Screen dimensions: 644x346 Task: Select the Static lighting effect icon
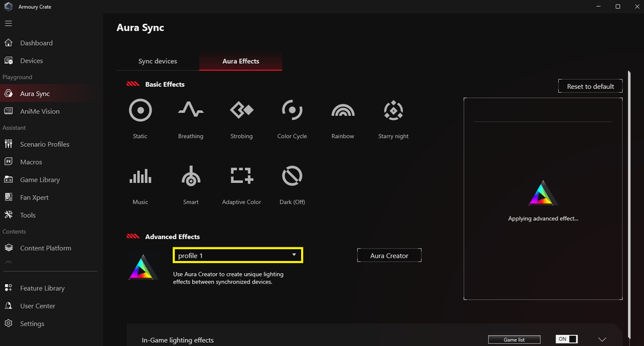140,110
